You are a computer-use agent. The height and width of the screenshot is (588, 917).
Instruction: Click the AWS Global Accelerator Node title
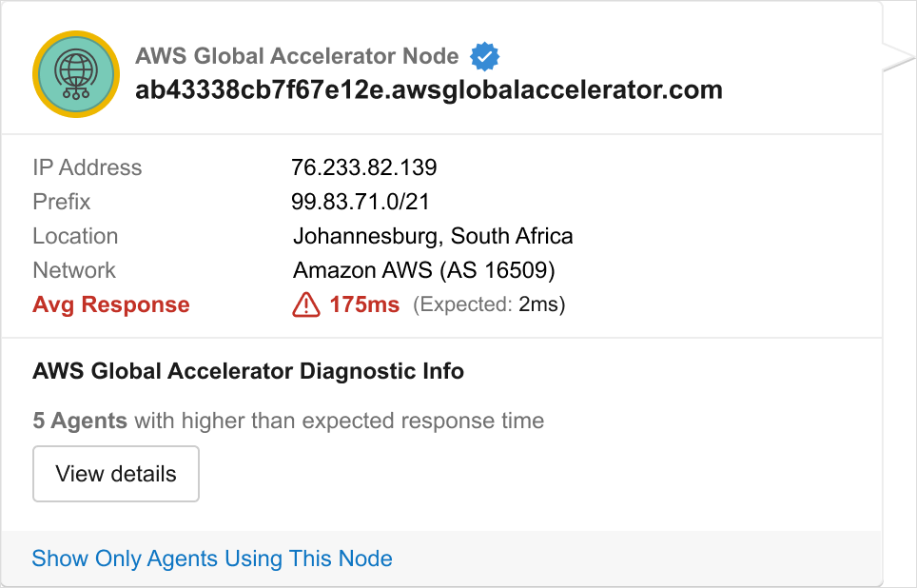tap(297, 56)
